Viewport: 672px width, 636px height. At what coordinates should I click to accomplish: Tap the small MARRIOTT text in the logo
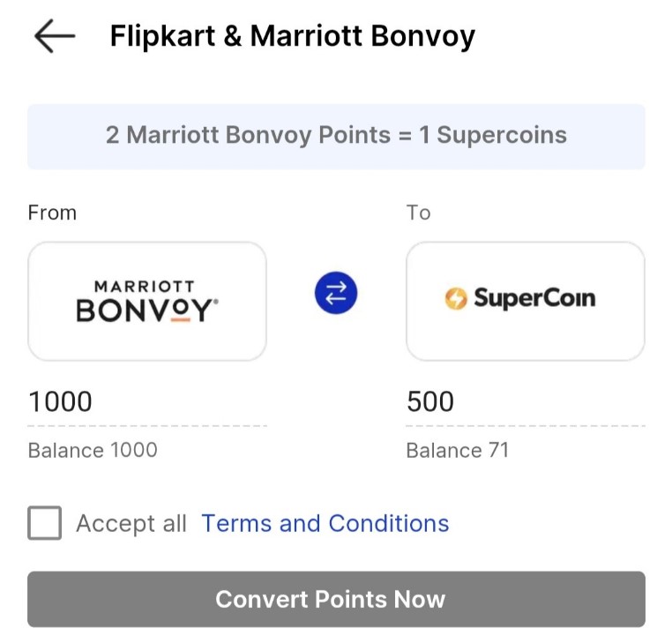tap(144, 287)
